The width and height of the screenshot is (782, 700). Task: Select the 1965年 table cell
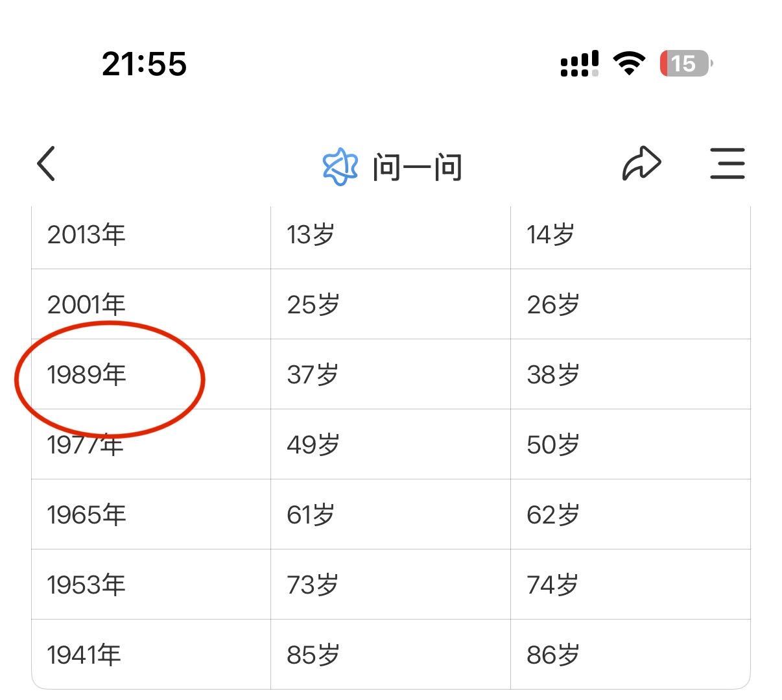point(86,515)
